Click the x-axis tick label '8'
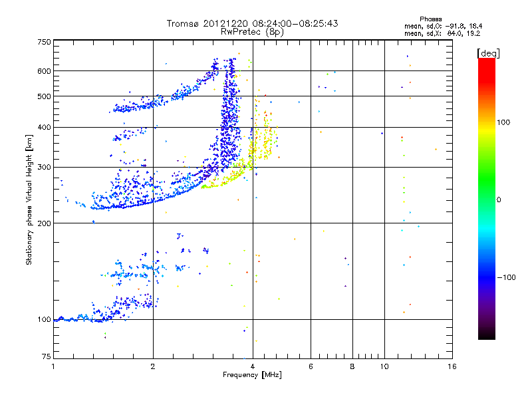 [352, 366]
